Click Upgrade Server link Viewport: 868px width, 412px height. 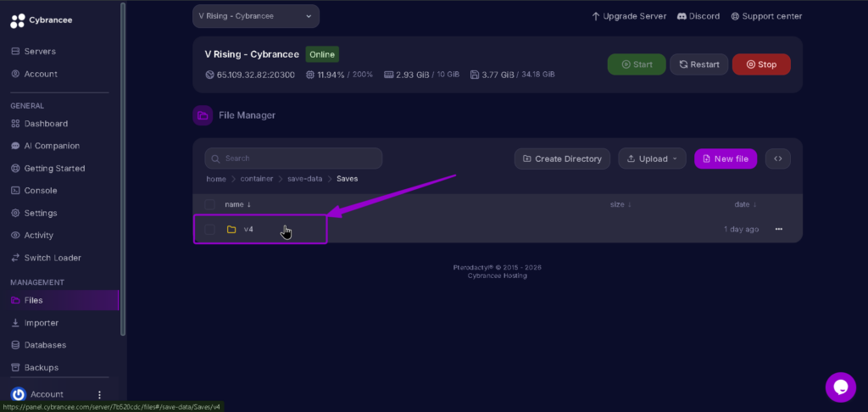(629, 17)
